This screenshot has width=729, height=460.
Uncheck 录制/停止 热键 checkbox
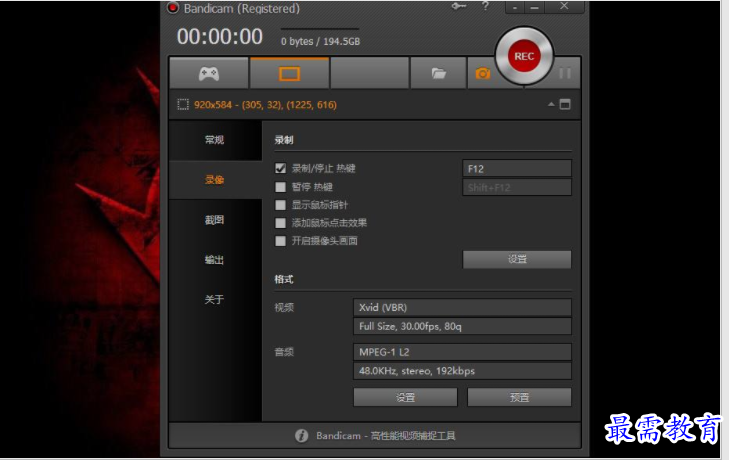pos(280,168)
